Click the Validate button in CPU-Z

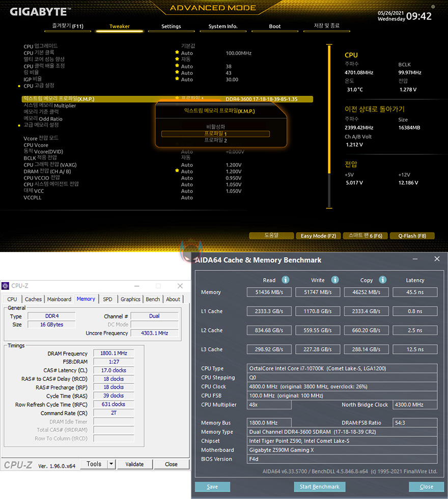[x=134, y=464]
